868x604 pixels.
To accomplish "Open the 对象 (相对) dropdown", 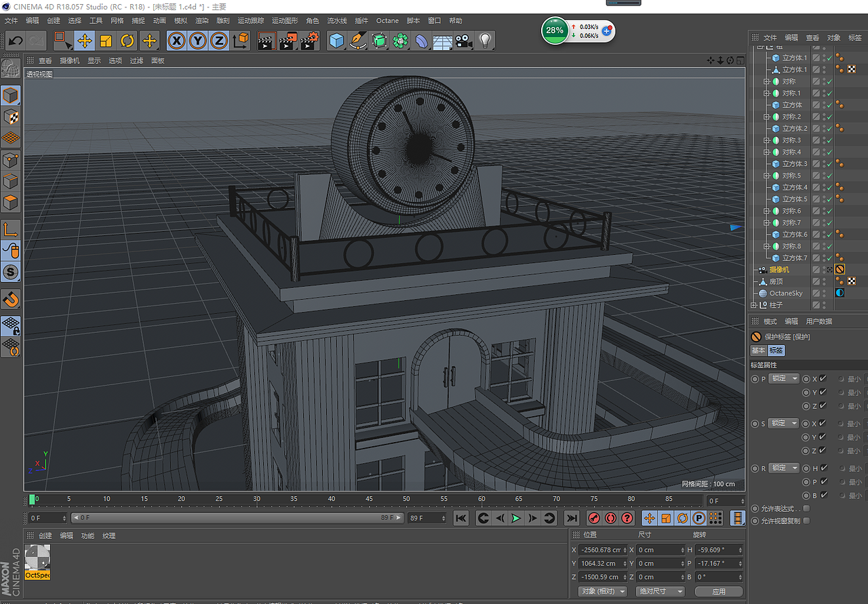I will click(x=602, y=591).
